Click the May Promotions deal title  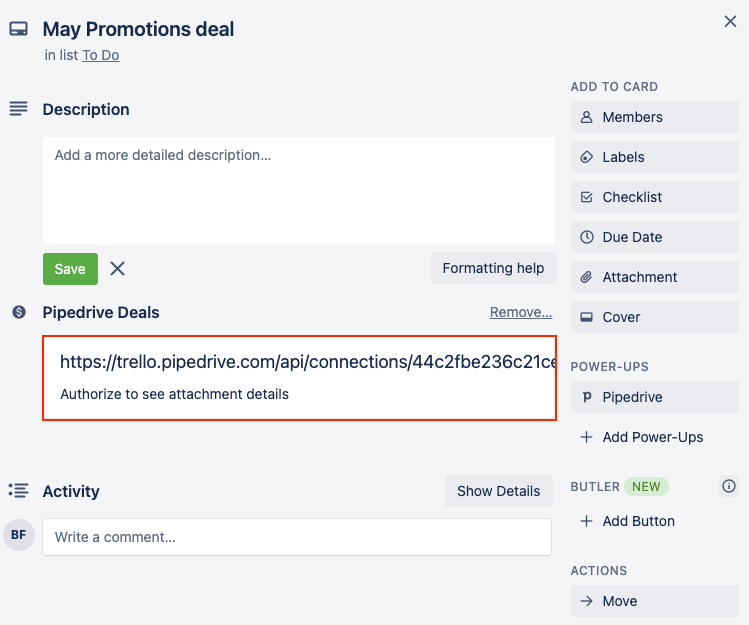tap(138, 29)
